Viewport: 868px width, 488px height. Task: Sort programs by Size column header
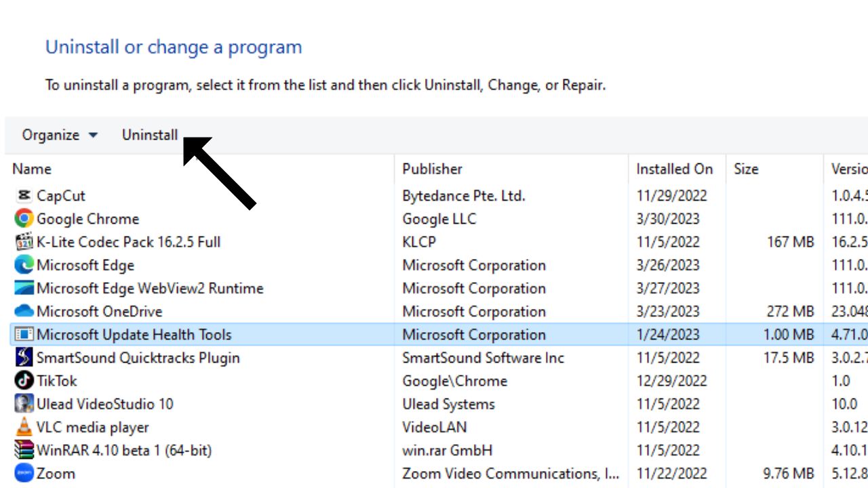746,169
